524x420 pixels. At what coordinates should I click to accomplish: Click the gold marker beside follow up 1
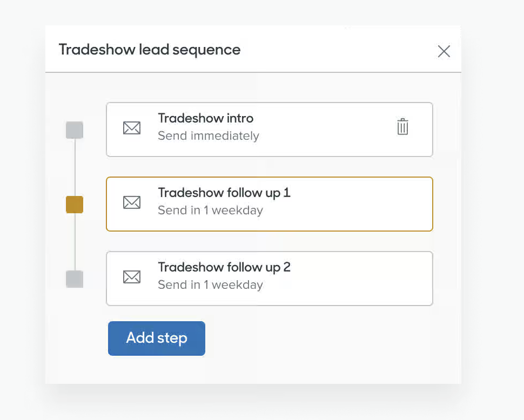click(75, 205)
